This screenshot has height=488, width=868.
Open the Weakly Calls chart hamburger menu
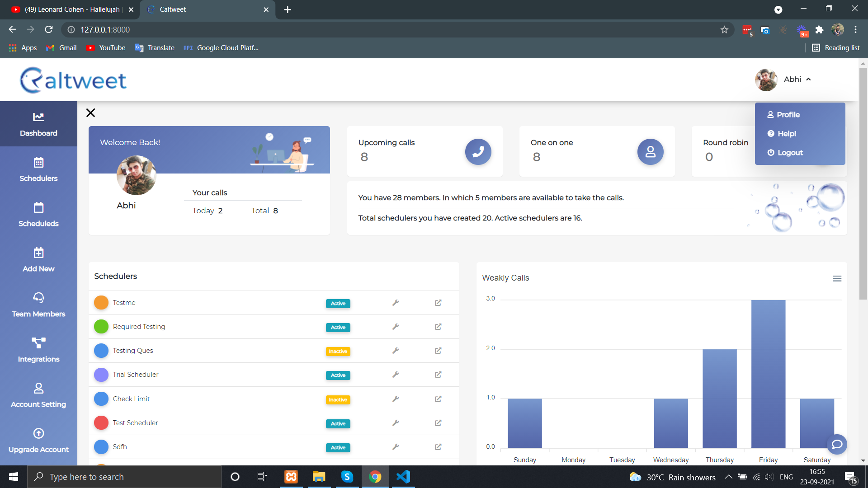[x=837, y=279]
